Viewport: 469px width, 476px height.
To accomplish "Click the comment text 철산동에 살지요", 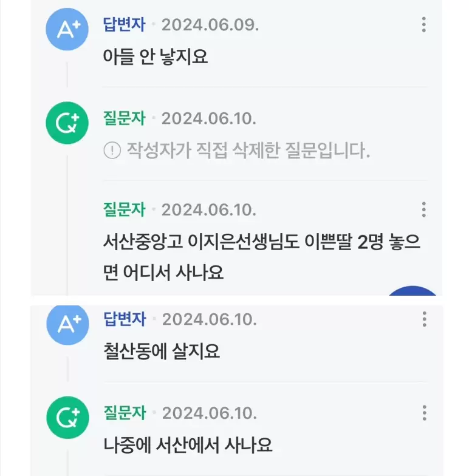I will tap(162, 351).
